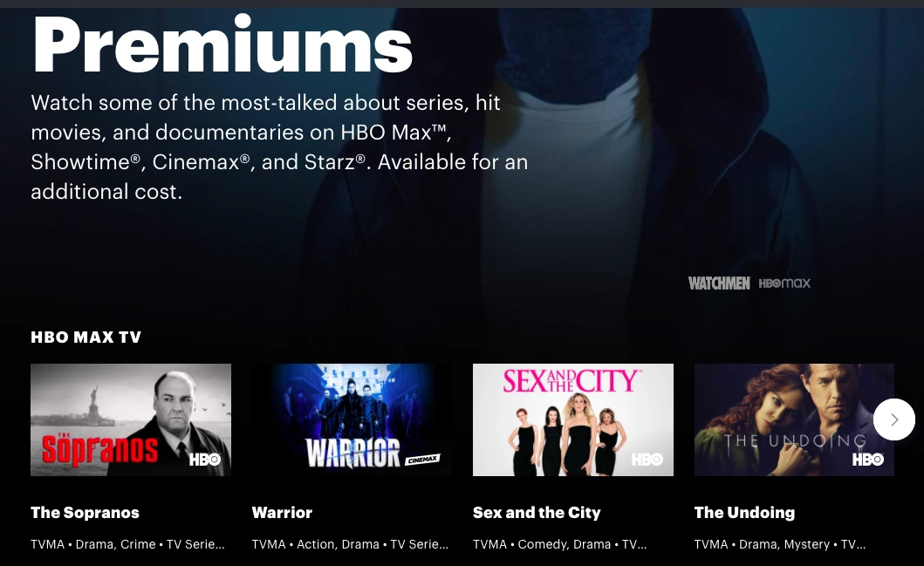
Task: Click the Watchmen logo in the hero banner
Action: tap(719, 283)
